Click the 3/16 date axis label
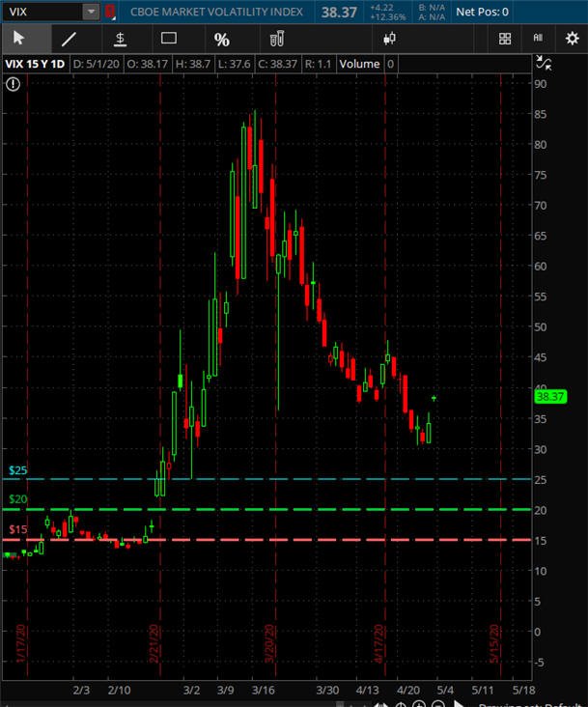This screenshot has width=588, height=707. point(264,691)
